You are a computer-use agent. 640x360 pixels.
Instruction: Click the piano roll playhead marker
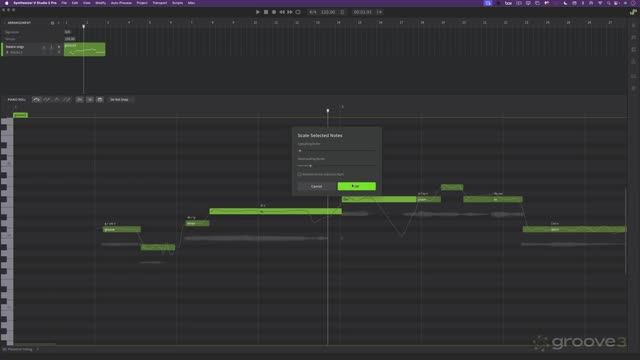[328, 110]
